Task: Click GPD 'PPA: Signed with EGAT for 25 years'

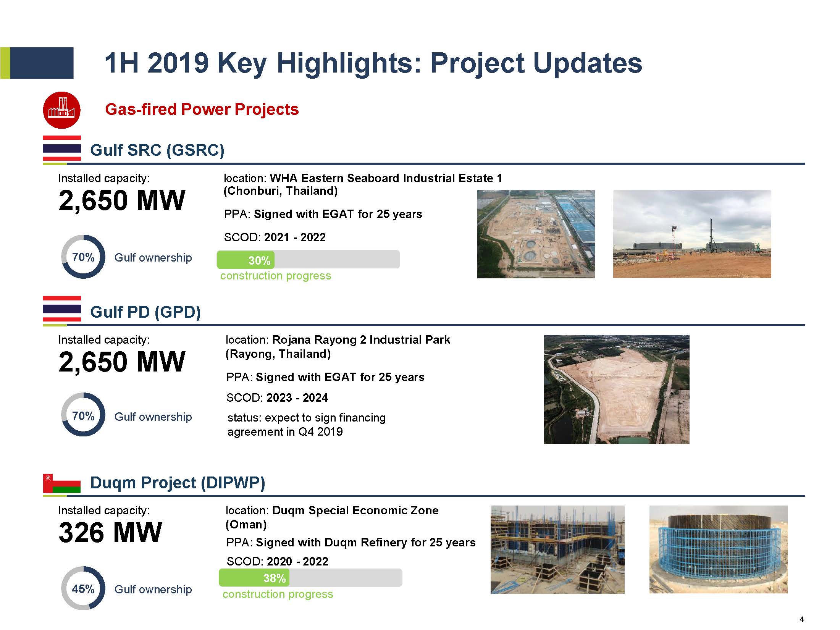Action: click(x=325, y=377)
